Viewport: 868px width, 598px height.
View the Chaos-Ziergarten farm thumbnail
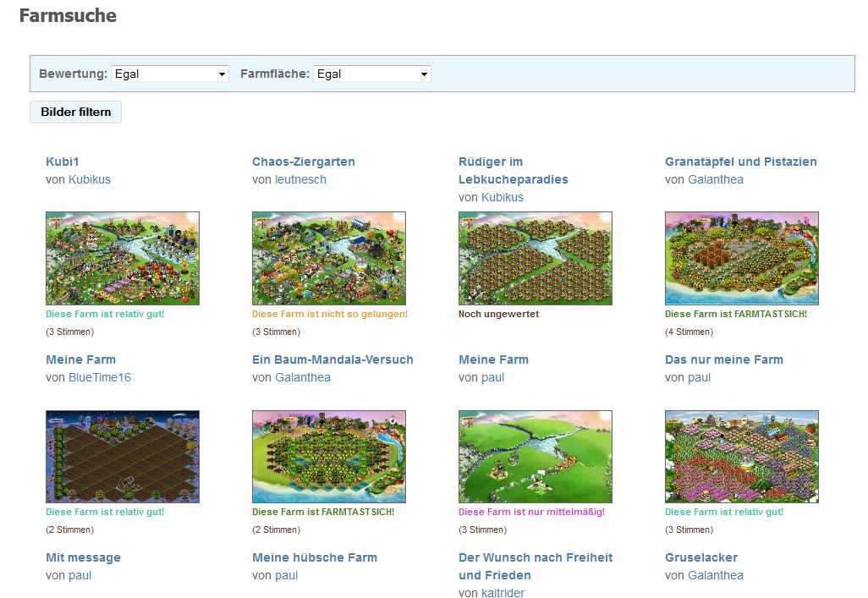point(329,258)
